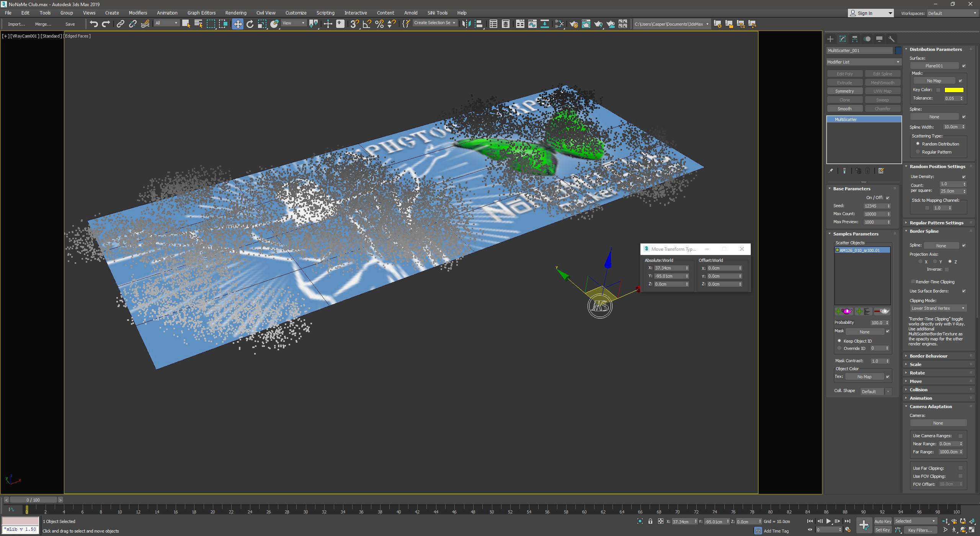The height and width of the screenshot is (536, 980).
Task: Activate the Select and Move tool
Action: click(x=237, y=24)
